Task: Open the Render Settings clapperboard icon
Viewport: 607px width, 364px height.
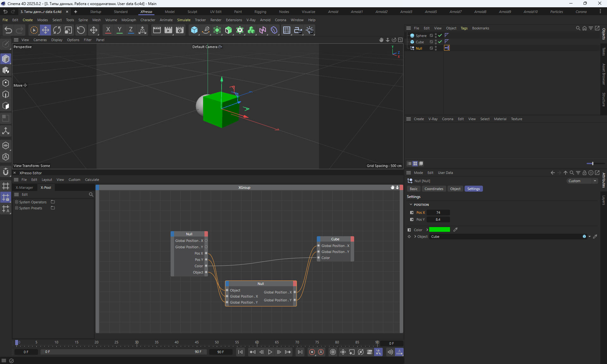Action: click(x=180, y=30)
